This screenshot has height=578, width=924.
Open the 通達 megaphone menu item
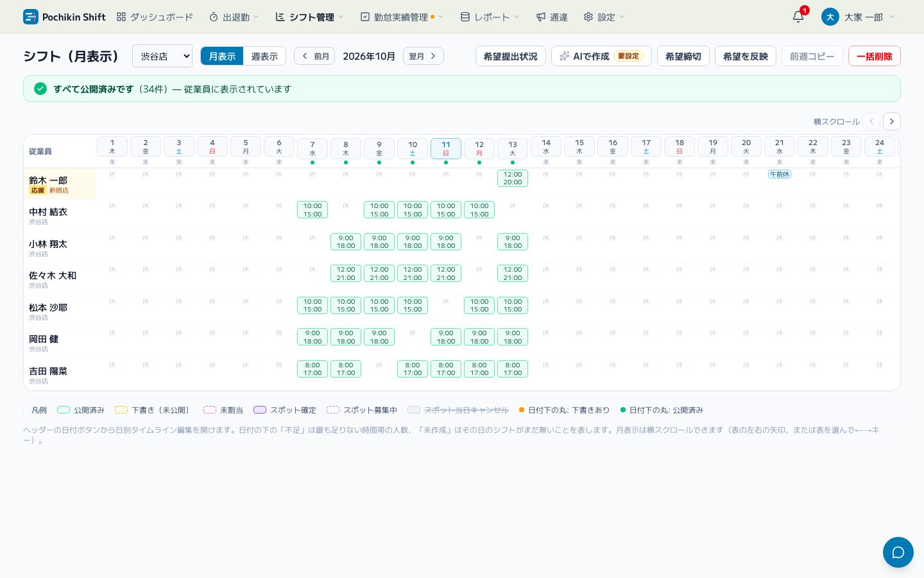coord(552,17)
